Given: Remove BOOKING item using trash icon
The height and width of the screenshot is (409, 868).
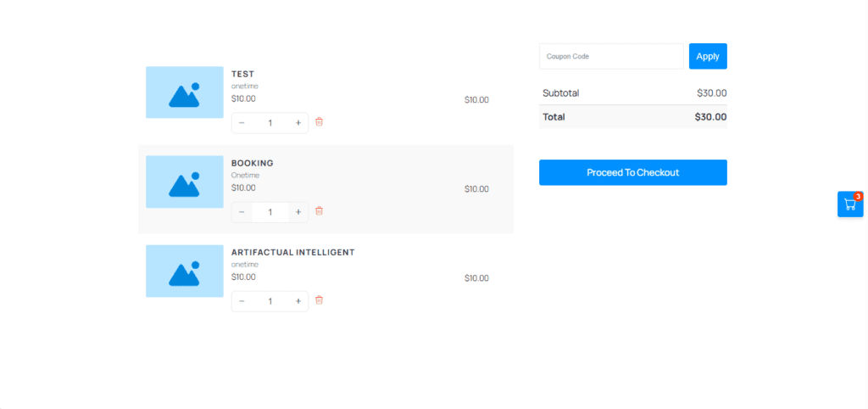Looking at the screenshot, I should coord(319,211).
